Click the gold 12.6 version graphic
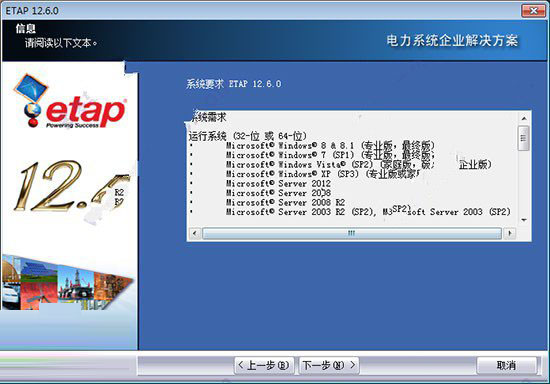Screen dimensions: 550x384 coord(72,187)
